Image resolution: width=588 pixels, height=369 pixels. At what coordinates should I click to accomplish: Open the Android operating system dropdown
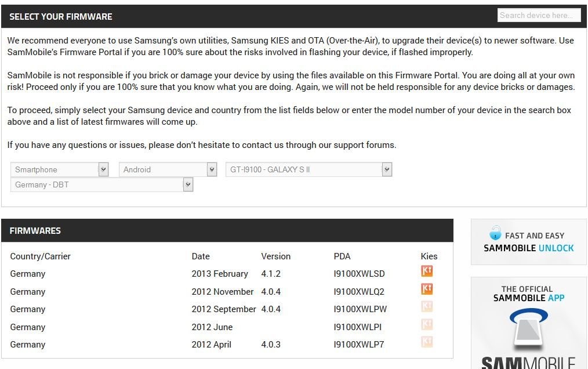click(168, 169)
